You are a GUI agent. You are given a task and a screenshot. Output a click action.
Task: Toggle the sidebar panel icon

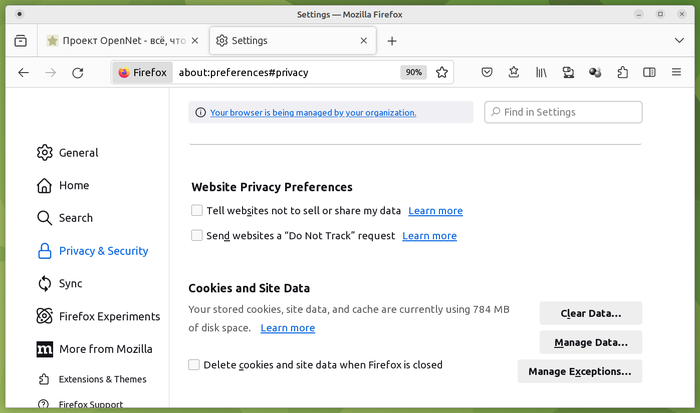click(649, 72)
